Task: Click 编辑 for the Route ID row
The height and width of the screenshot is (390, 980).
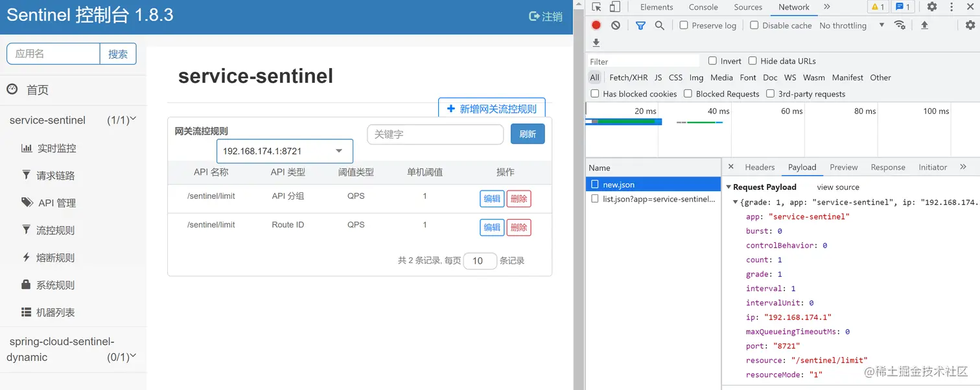Action: tap(492, 227)
